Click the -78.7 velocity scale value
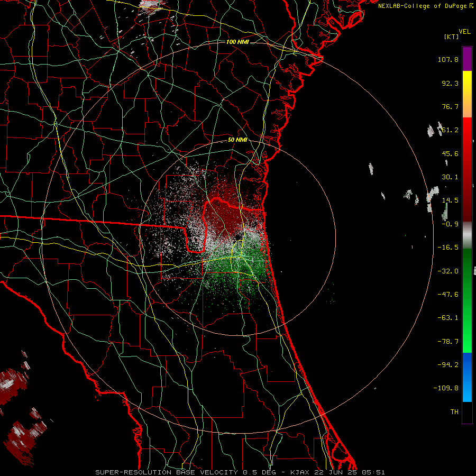The width and height of the screenshot is (476, 476). [448, 342]
